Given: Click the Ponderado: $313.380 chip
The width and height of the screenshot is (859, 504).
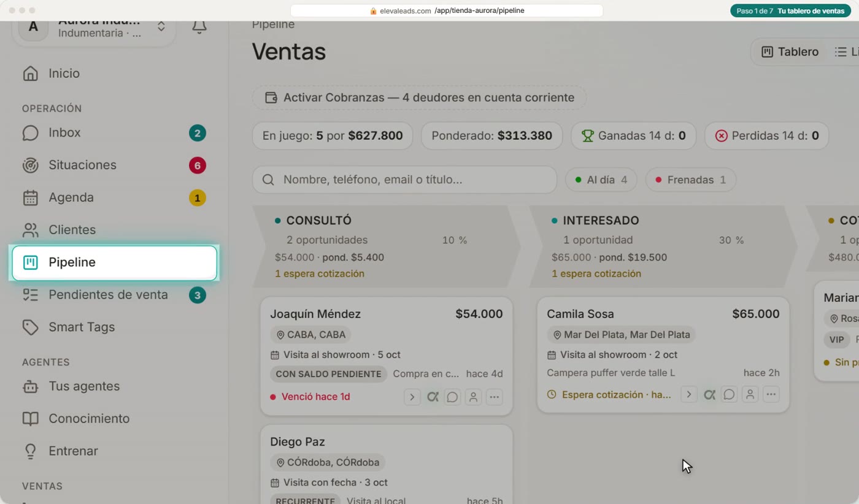Looking at the screenshot, I should point(491,136).
